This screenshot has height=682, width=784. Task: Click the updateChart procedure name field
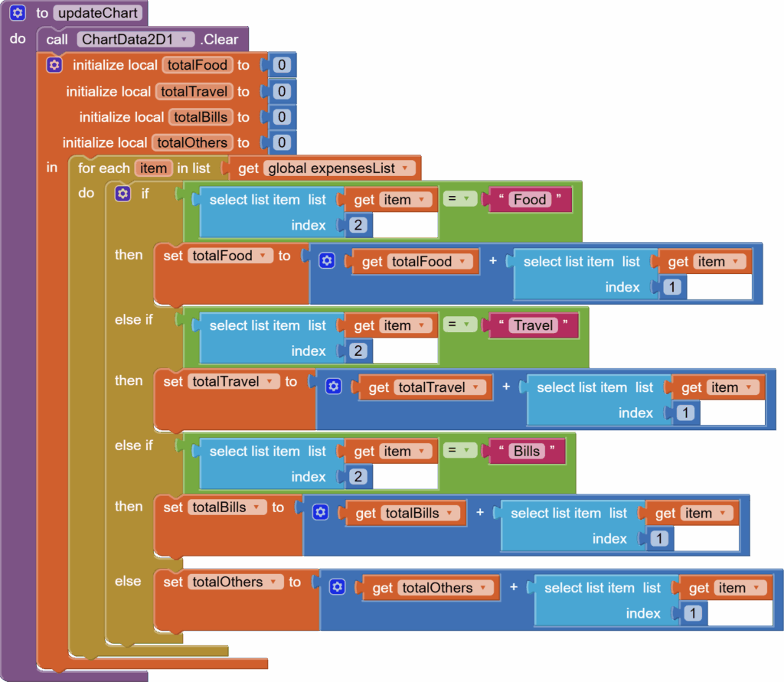coord(97,13)
